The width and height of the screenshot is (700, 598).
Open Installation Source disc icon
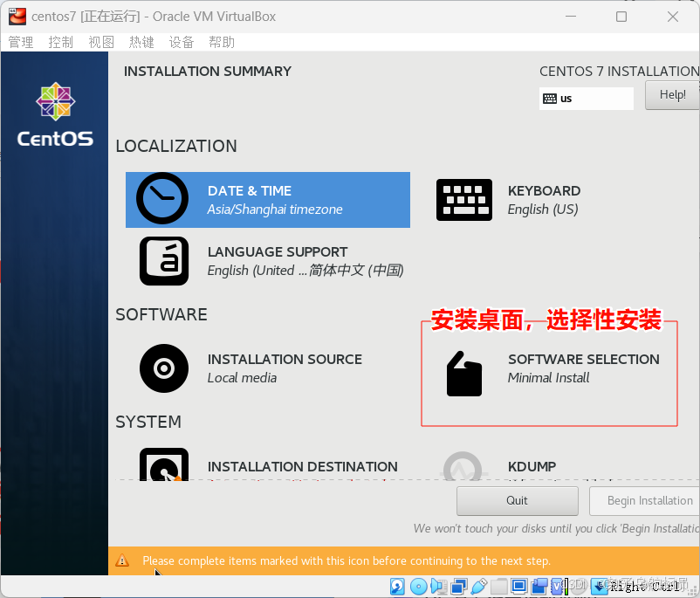click(164, 368)
